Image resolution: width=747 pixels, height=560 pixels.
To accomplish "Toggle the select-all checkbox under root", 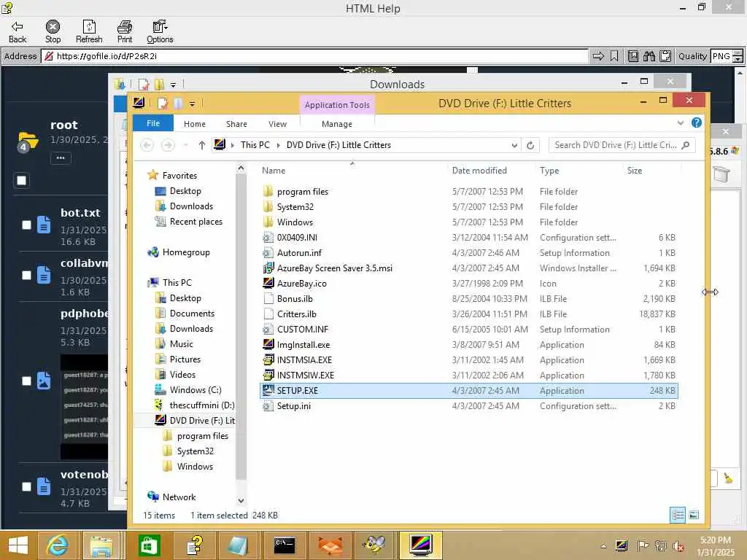I will 21,180.
